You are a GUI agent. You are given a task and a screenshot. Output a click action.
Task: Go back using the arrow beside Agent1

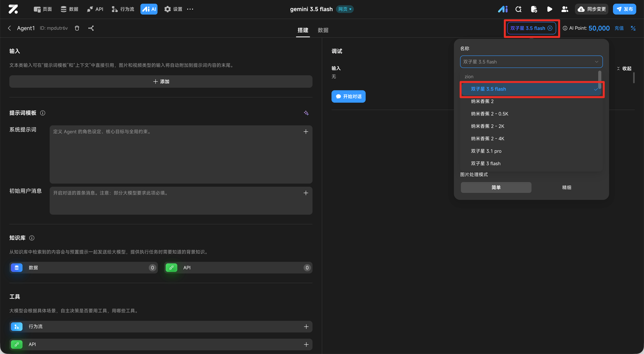click(10, 28)
